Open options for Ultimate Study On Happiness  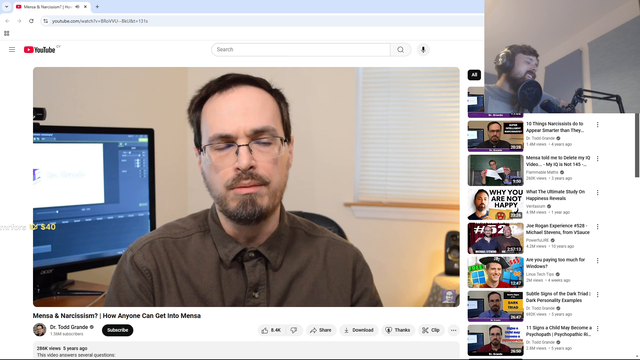pyautogui.click(x=598, y=193)
